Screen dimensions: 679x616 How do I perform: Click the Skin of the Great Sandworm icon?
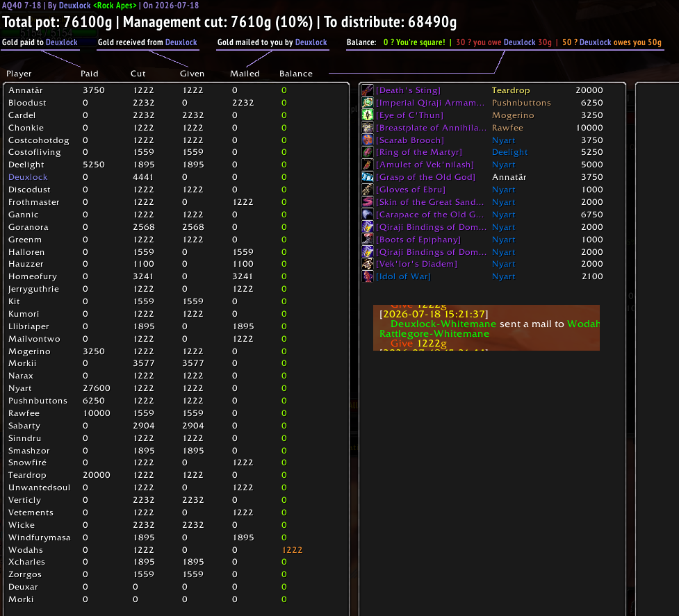pyautogui.click(x=367, y=202)
